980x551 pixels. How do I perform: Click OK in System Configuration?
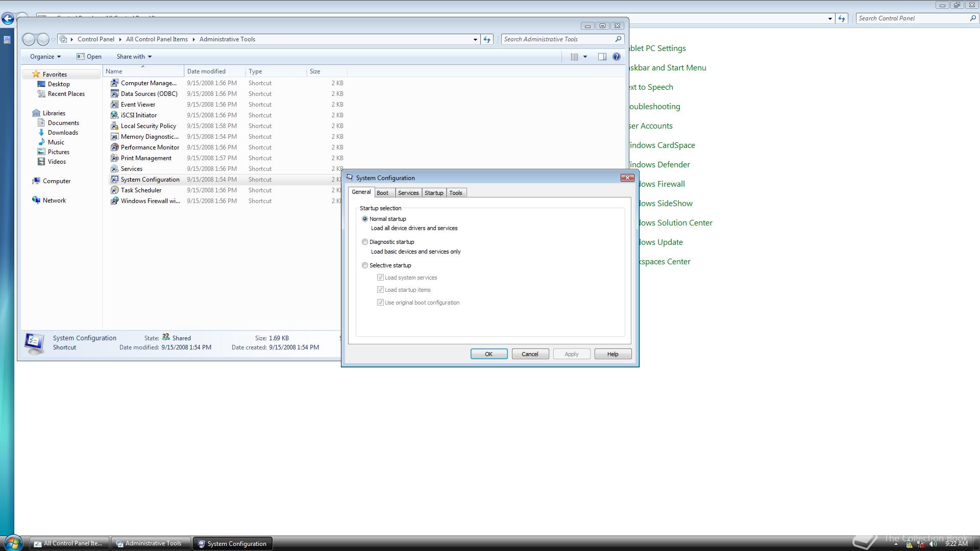click(x=489, y=354)
